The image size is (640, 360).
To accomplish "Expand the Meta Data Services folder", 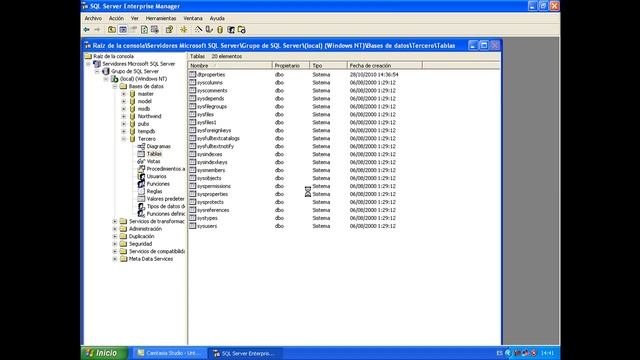I will point(115,259).
